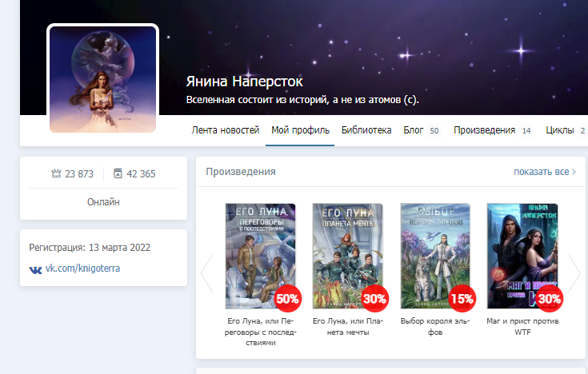
Task: Click author name Янина Наперсток
Action: [x=245, y=82]
